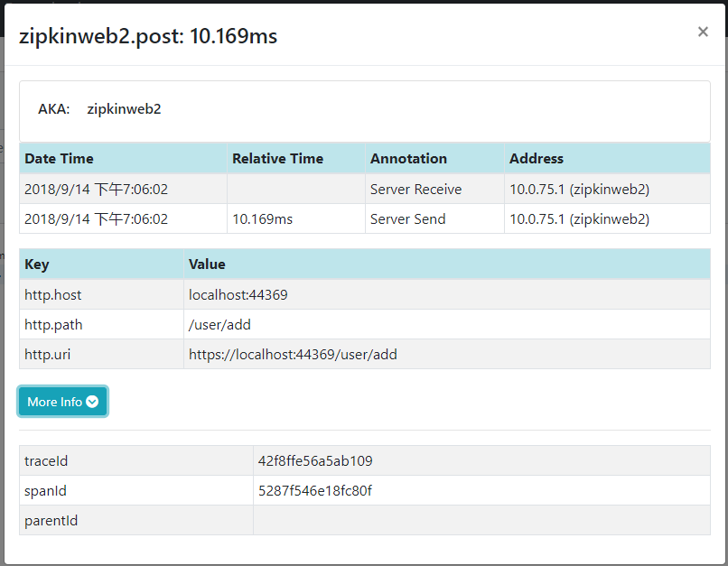Click the Key column header

[x=37, y=264]
